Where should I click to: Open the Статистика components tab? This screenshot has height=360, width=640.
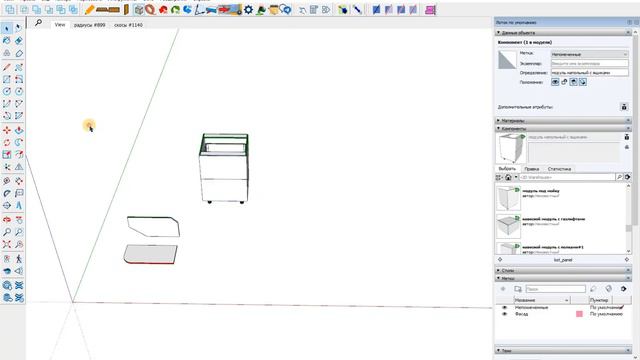(559, 169)
